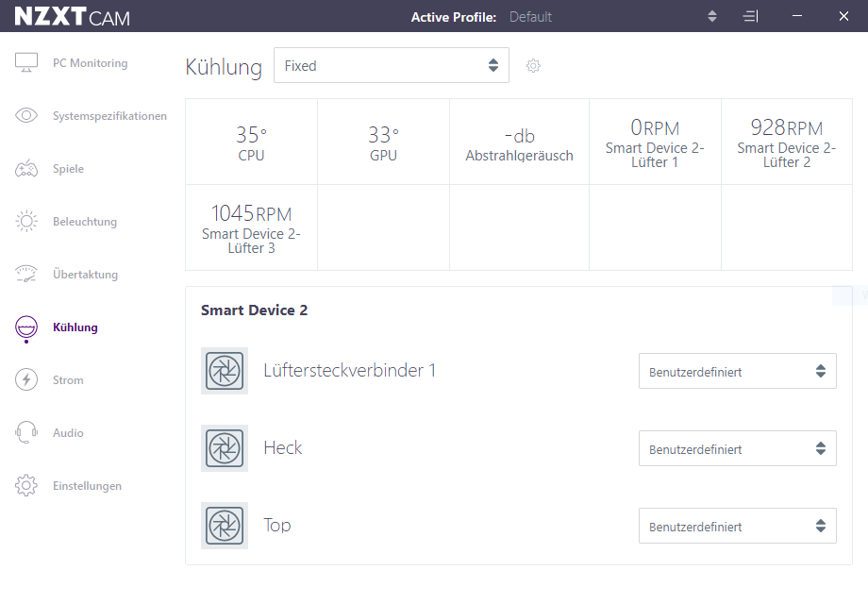
Task: Toggle the collapse sidebar icon in title bar
Action: 750,16
